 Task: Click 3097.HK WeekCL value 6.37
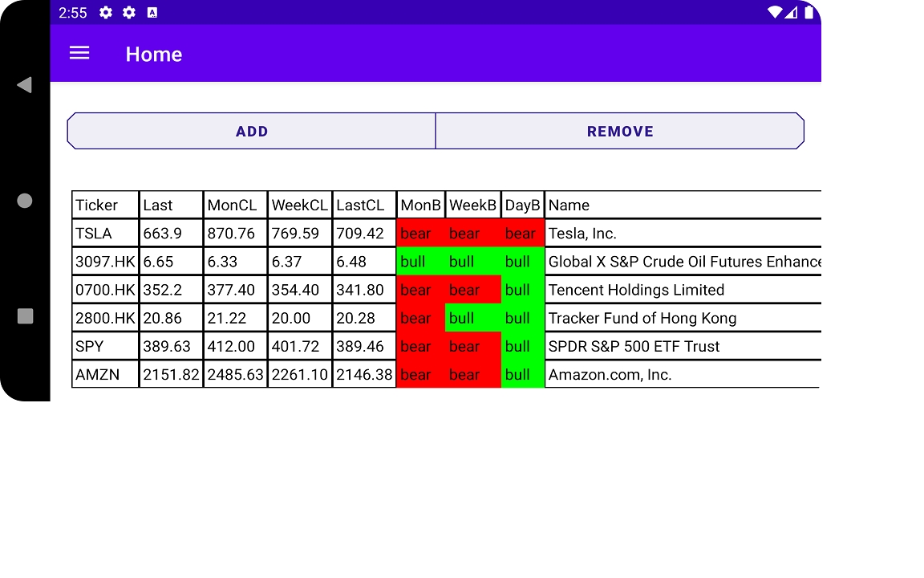(x=300, y=262)
